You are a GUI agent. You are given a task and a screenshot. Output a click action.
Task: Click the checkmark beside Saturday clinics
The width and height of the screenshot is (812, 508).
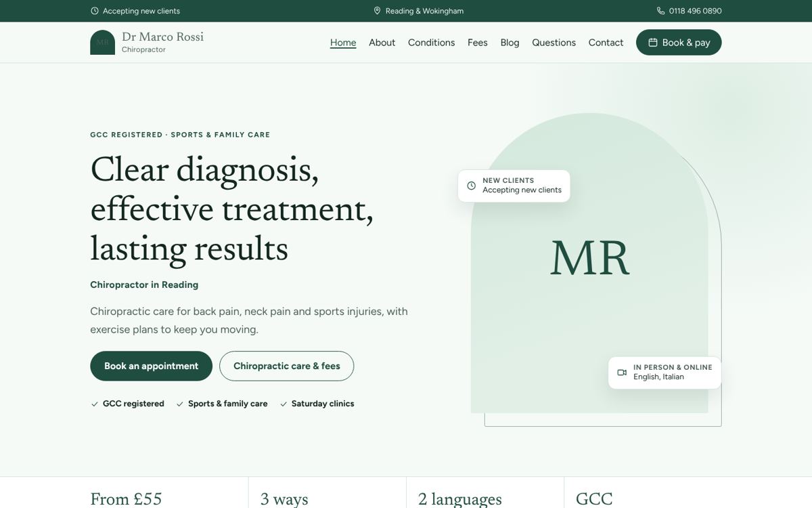284,404
